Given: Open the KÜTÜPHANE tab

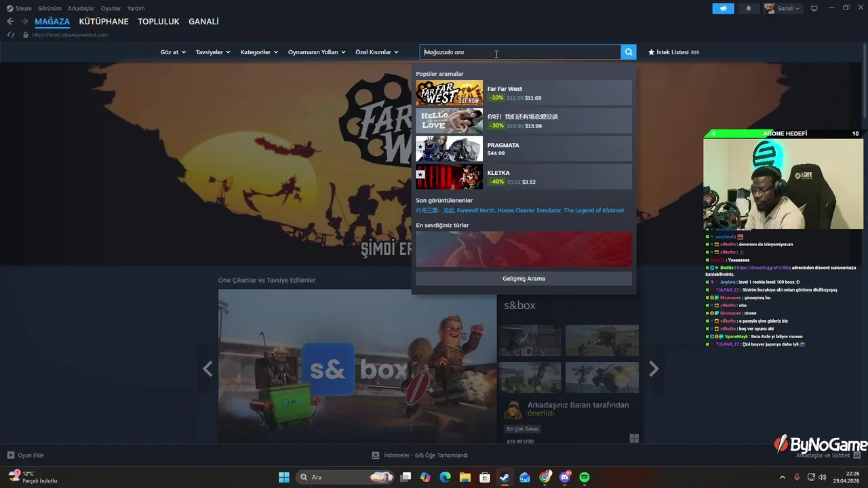Looking at the screenshot, I should pos(104,22).
